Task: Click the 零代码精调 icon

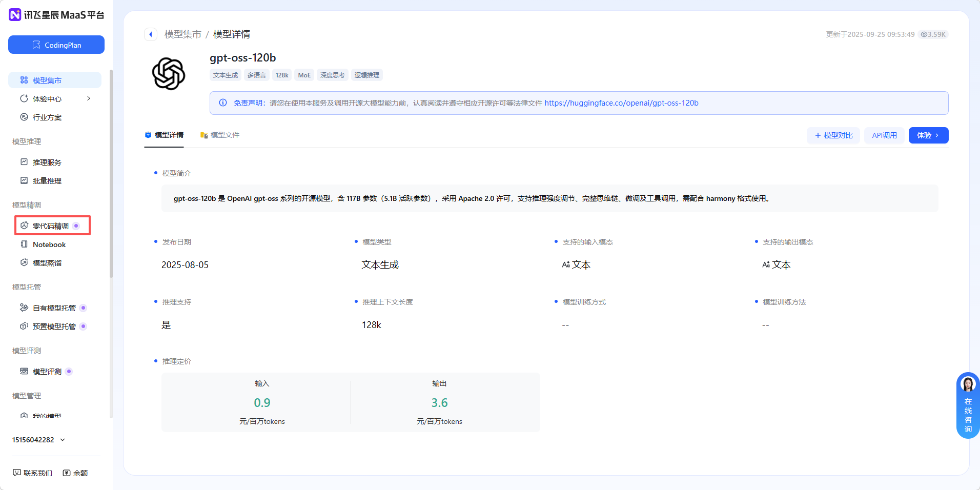Action: point(24,226)
